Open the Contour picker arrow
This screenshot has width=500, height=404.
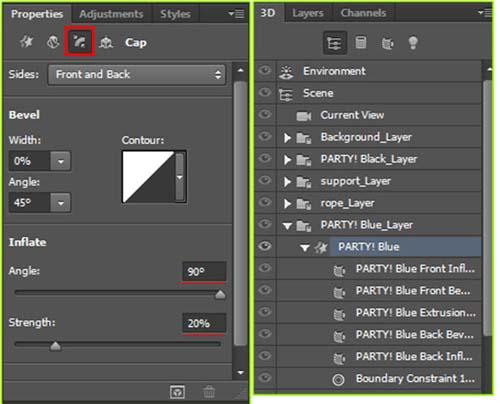pos(180,177)
